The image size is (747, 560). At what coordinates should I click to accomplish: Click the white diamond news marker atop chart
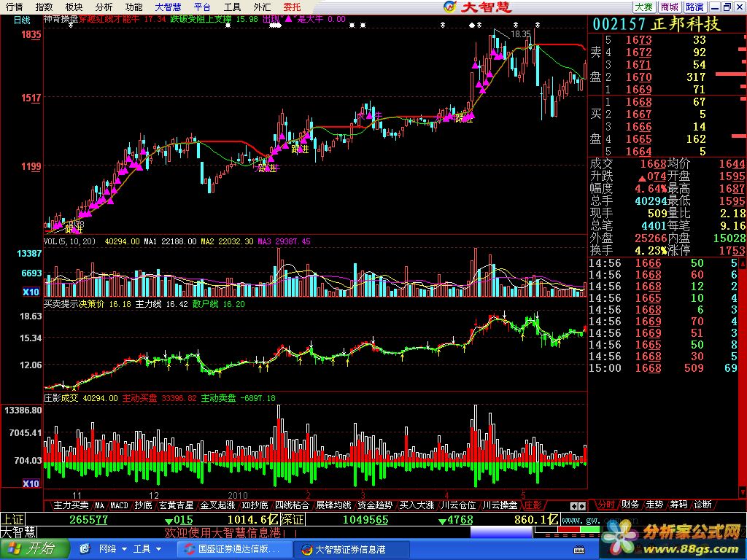coord(472,26)
